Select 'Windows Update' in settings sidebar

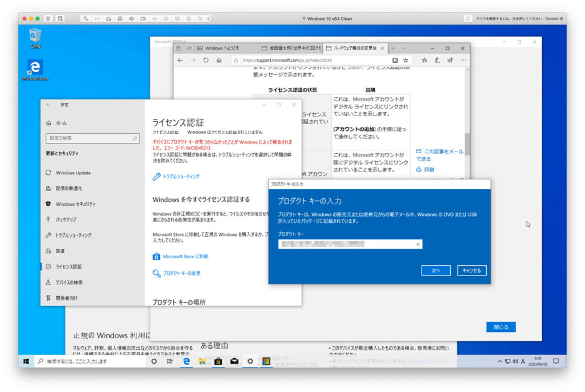73,173
